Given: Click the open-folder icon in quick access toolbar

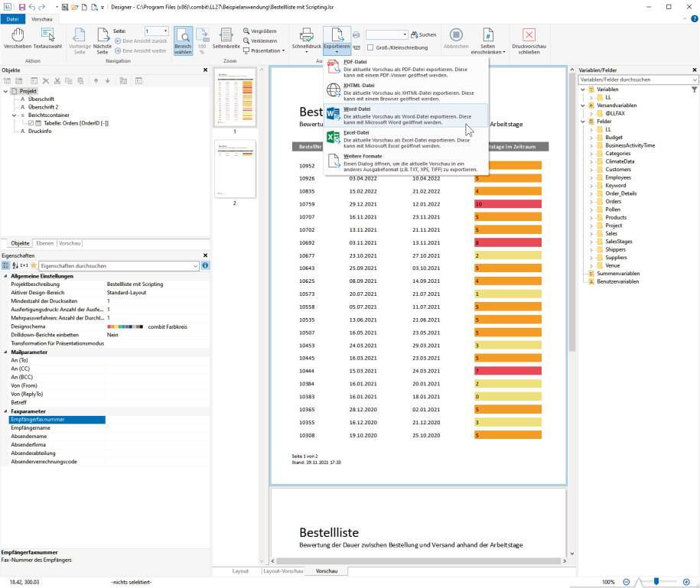Looking at the screenshot, I should 74,7.
